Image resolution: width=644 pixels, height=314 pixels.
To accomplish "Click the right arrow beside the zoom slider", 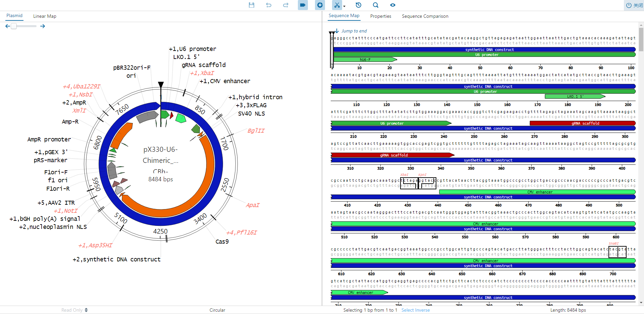I will (43, 26).
